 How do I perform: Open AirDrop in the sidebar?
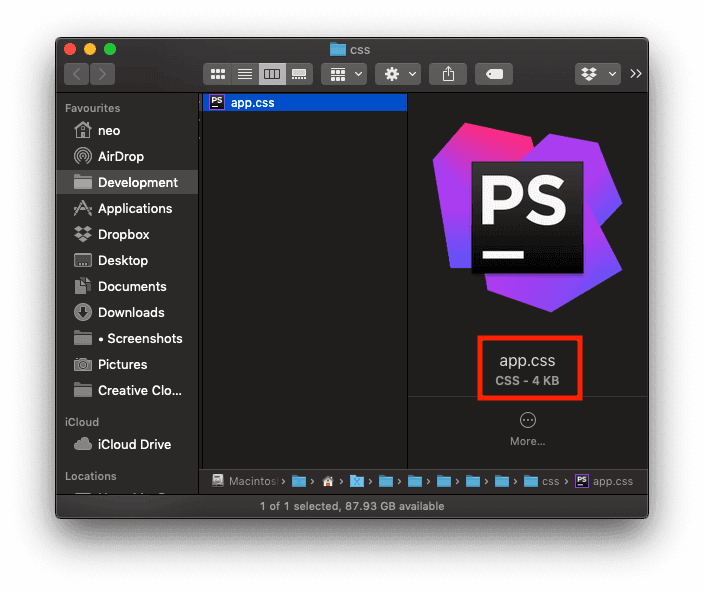click(x=120, y=156)
